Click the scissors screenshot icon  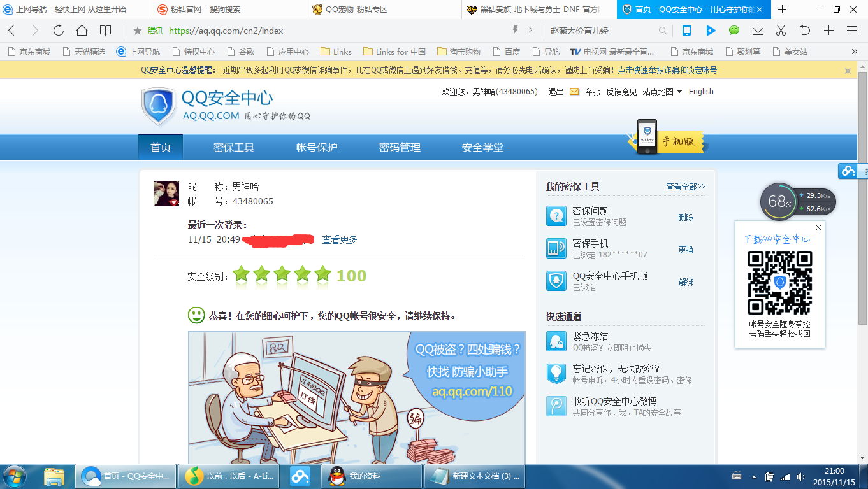[781, 31]
